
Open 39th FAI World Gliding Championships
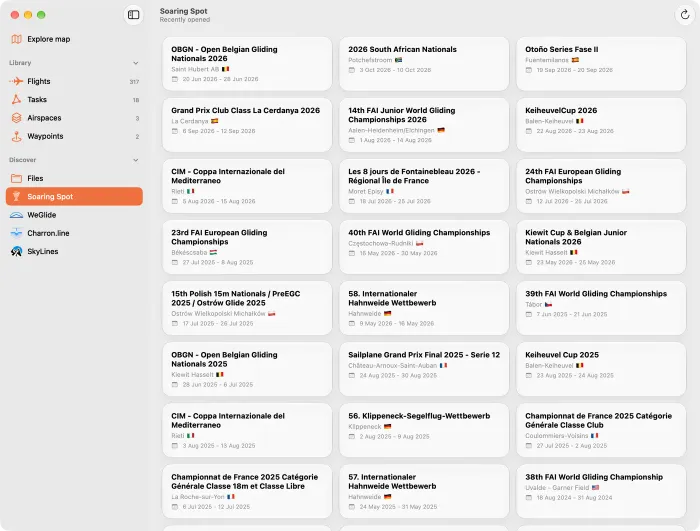pyautogui.click(x=601, y=308)
